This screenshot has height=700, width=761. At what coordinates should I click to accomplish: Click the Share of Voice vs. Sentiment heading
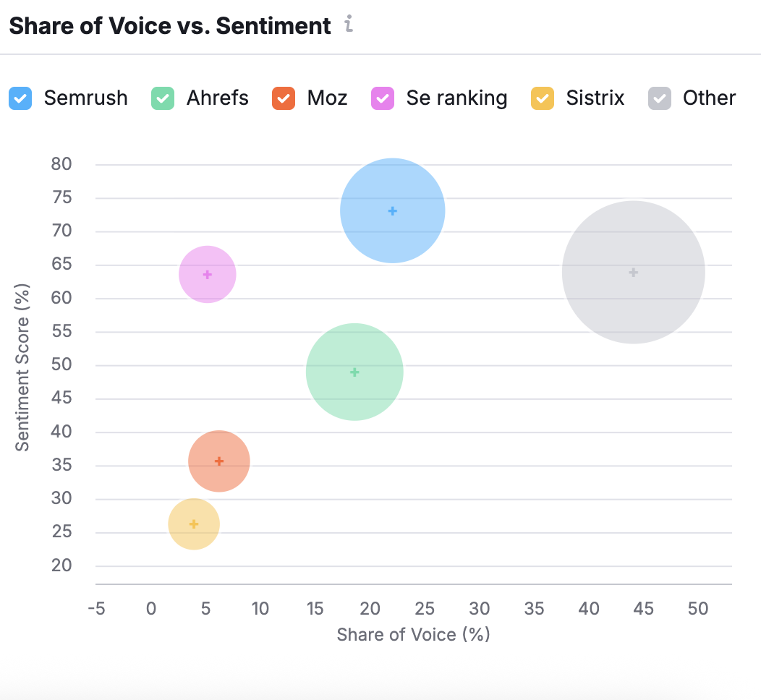(169, 26)
